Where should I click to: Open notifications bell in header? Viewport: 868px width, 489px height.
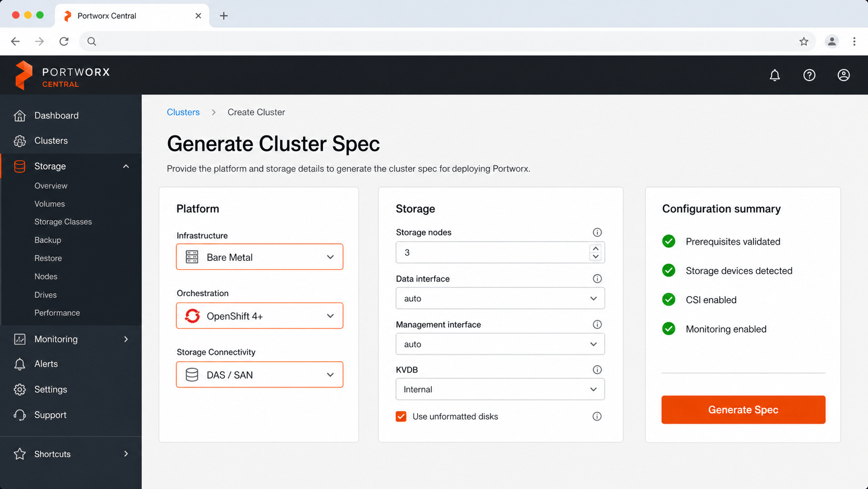point(775,75)
